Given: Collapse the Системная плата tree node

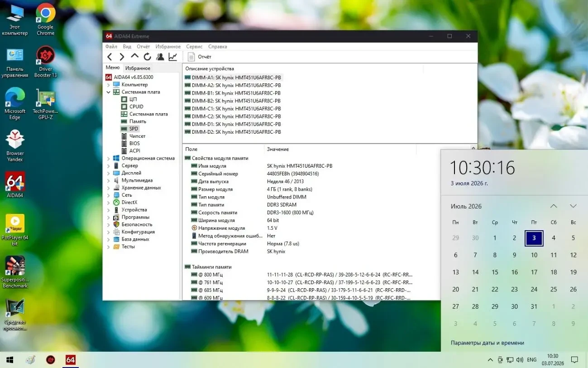Looking at the screenshot, I should click(x=109, y=92).
